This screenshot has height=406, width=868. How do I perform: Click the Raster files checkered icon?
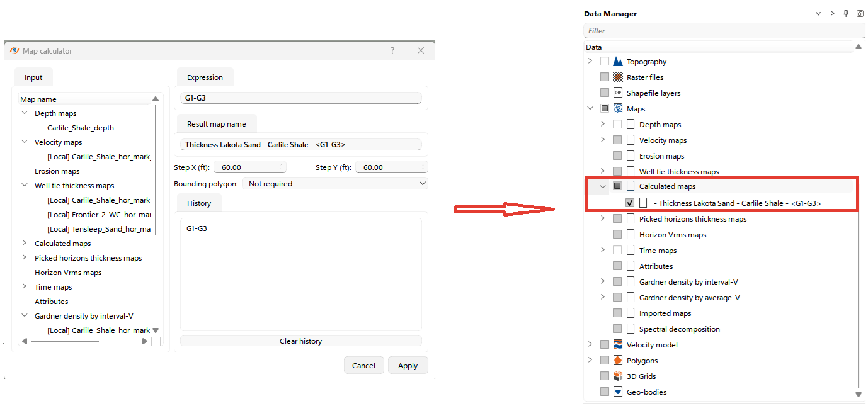618,77
